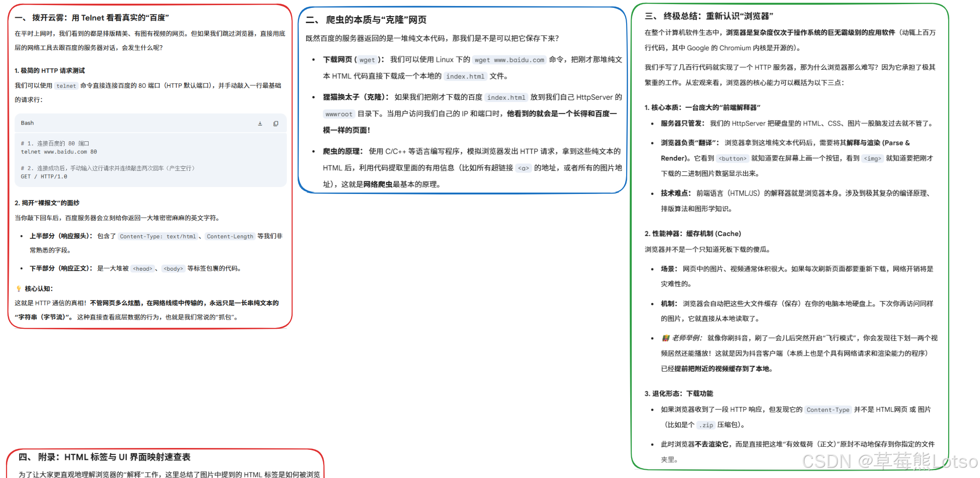Screen dimensions: 980x478
Task: Click 'Content-Type' code in section three
Action: click(828, 410)
